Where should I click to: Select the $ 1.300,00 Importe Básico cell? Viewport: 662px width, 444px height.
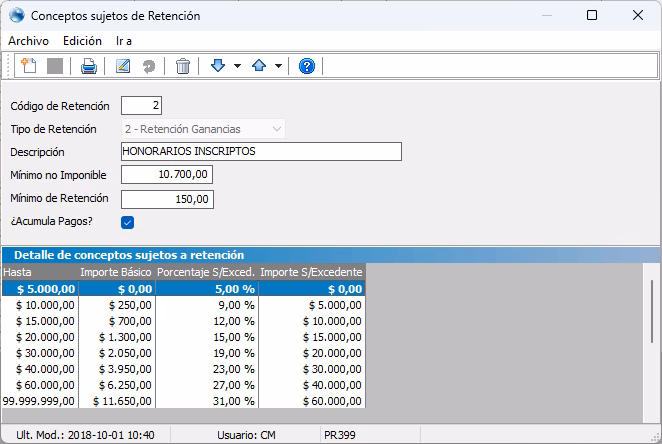pyautogui.click(x=117, y=337)
